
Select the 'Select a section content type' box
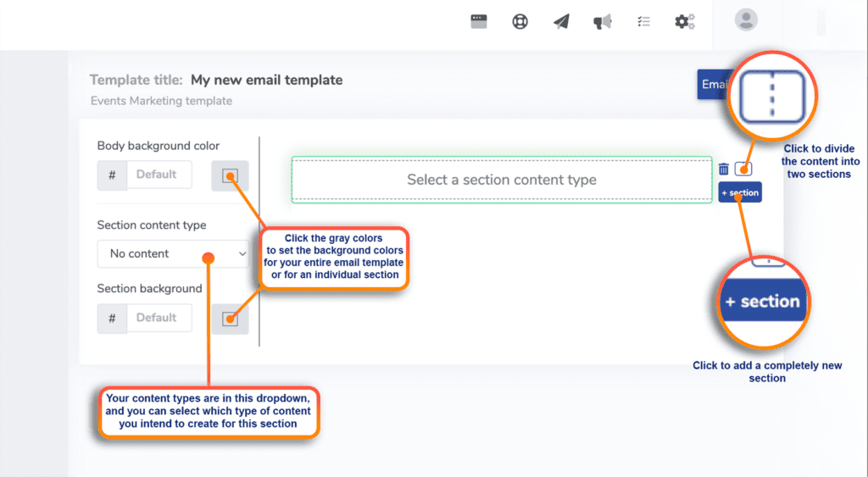[501, 180]
